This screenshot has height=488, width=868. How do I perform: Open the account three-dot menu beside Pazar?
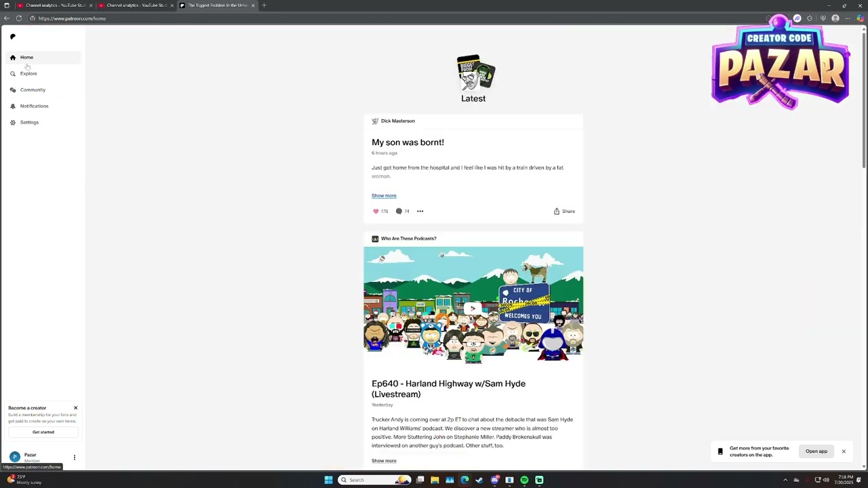75,457
